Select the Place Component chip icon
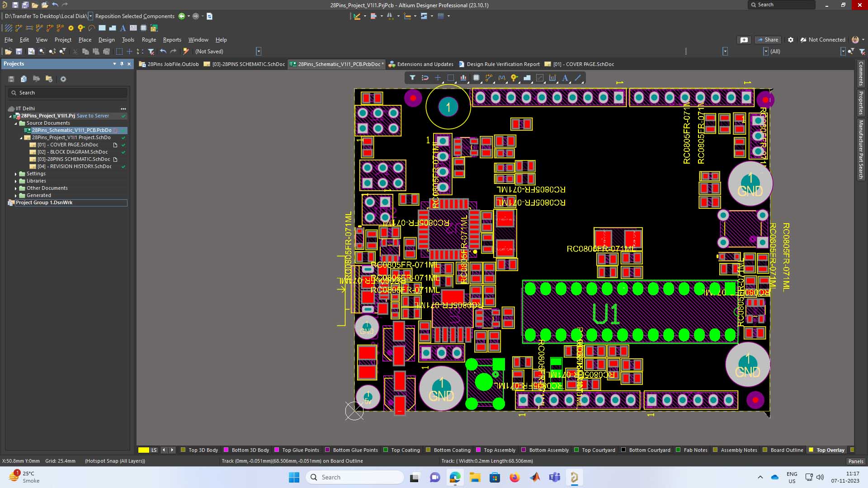This screenshot has width=868, height=488. (x=476, y=78)
